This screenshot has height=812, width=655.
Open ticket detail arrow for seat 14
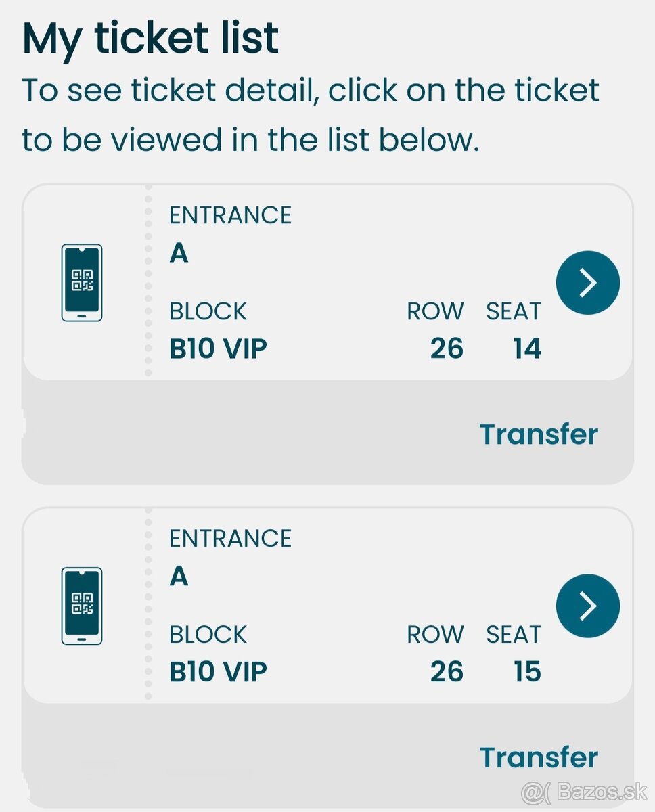click(587, 282)
